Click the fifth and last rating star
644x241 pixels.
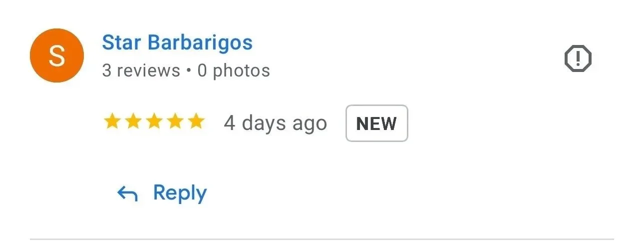(x=196, y=121)
